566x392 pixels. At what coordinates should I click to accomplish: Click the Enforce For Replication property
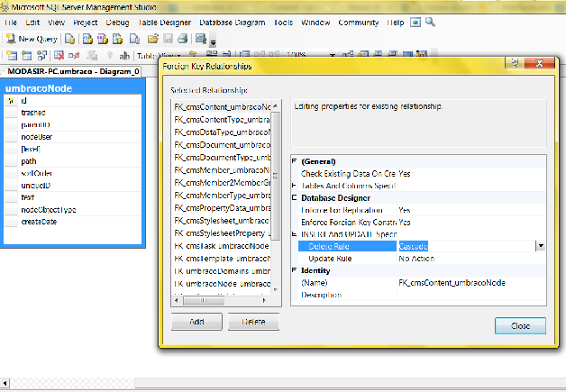tap(422, 210)
